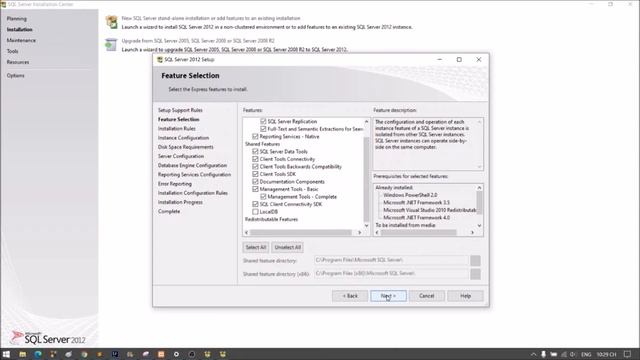Open browse button for Shared feature directory
This screenshot has width=640, height=360.
coord(475,261)
